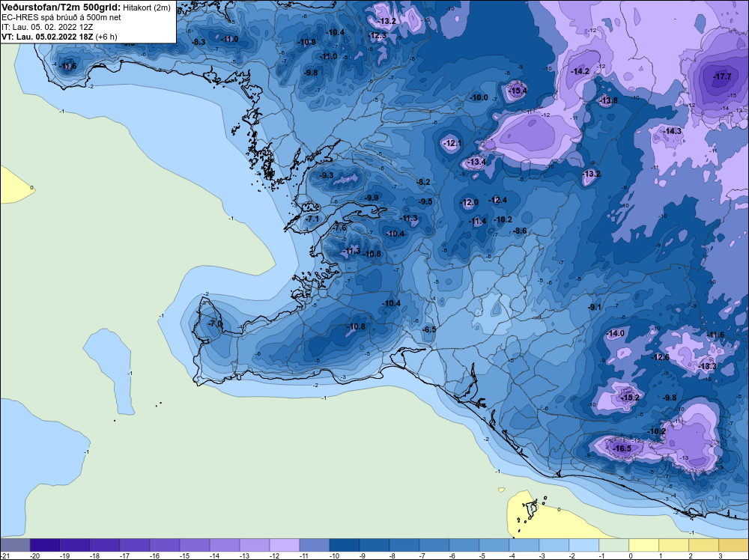Click the -7.1 temperature label

[312, 219]
